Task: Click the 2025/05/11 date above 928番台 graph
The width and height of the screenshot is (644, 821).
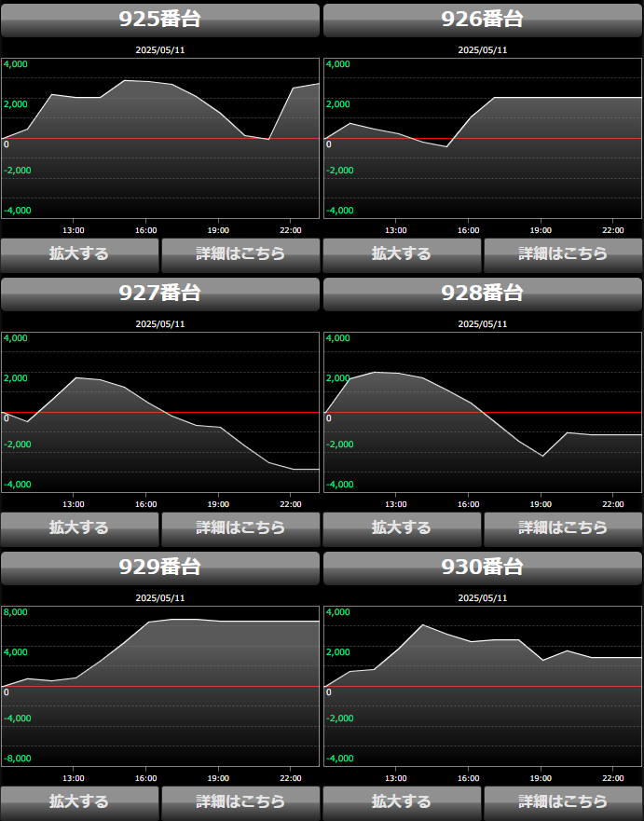Action: tap(483, 324)
